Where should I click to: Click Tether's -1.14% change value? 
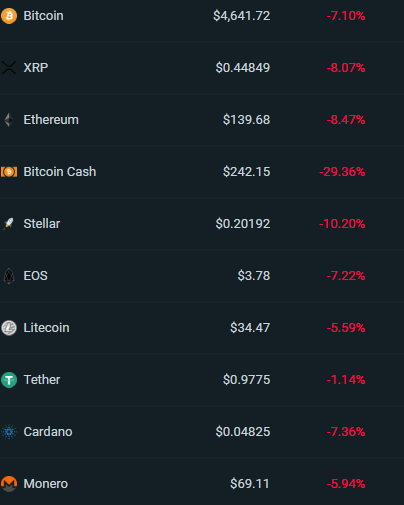346,380
